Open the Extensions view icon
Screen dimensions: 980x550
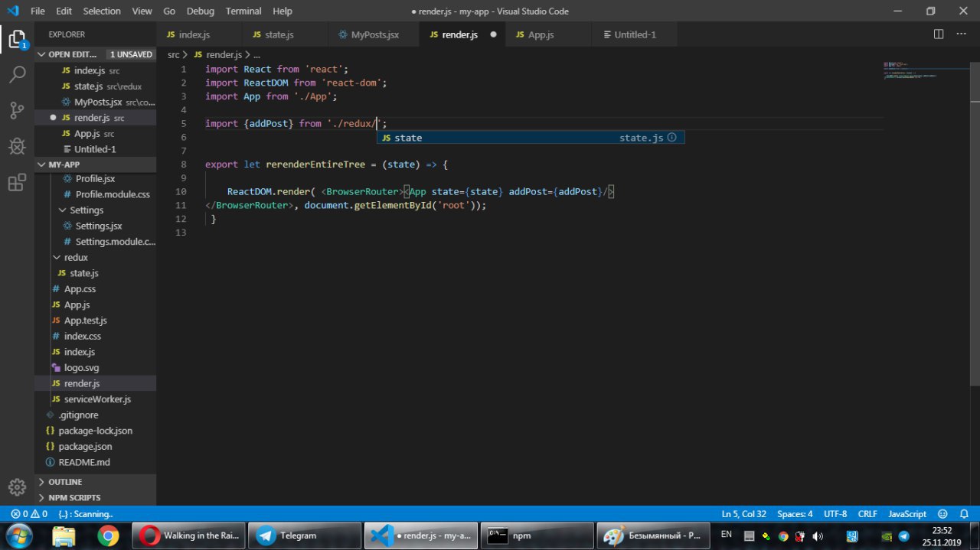pyautogui.click(x=17, y=183)
